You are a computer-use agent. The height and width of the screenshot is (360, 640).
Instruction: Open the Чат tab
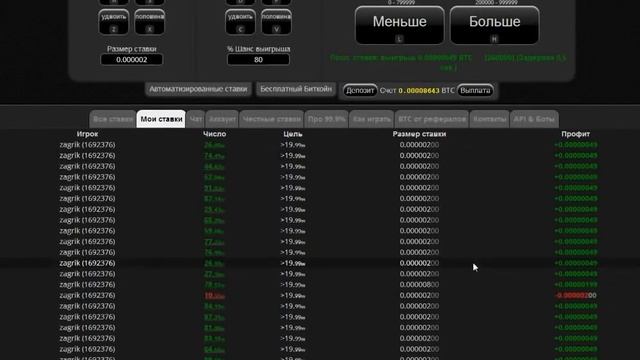[x=196, y=119]
